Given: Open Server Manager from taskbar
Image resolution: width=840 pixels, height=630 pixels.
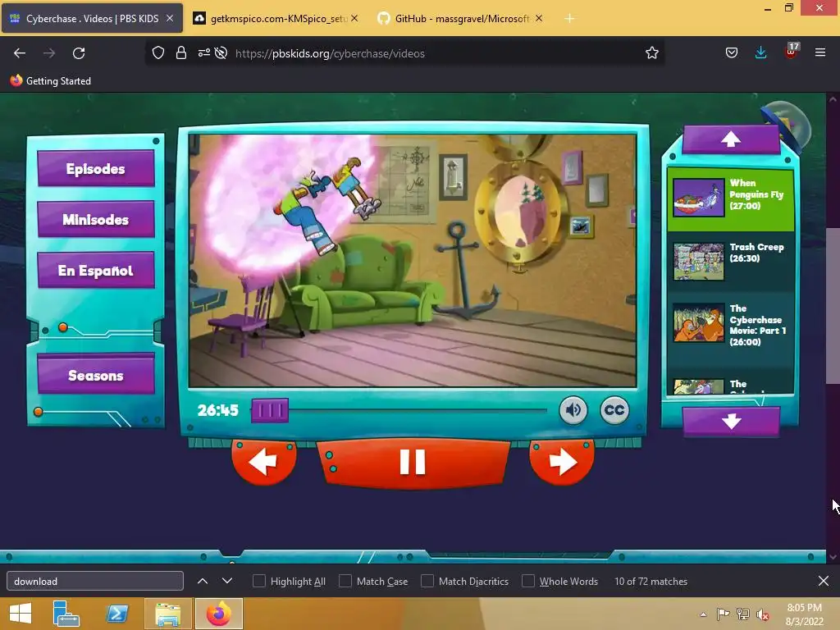Looking at the screenshot, I should point(66,614).
